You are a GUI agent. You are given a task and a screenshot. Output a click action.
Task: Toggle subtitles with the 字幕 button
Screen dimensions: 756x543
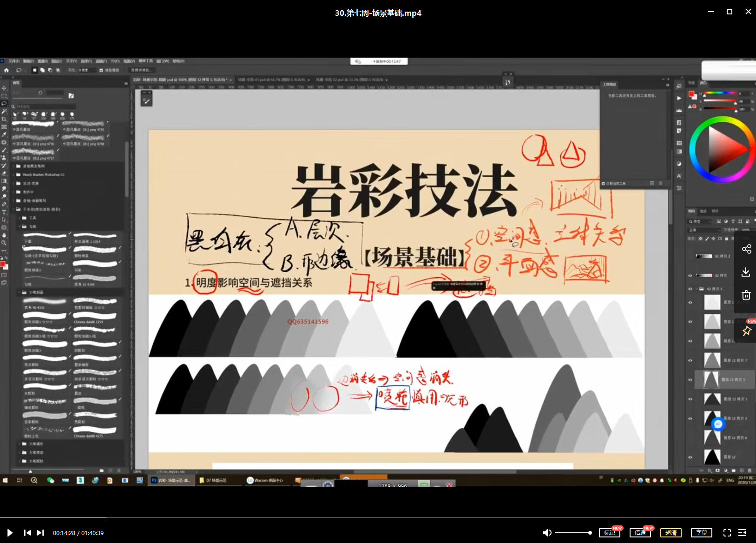pyautogui.click(x=701, y=533)
